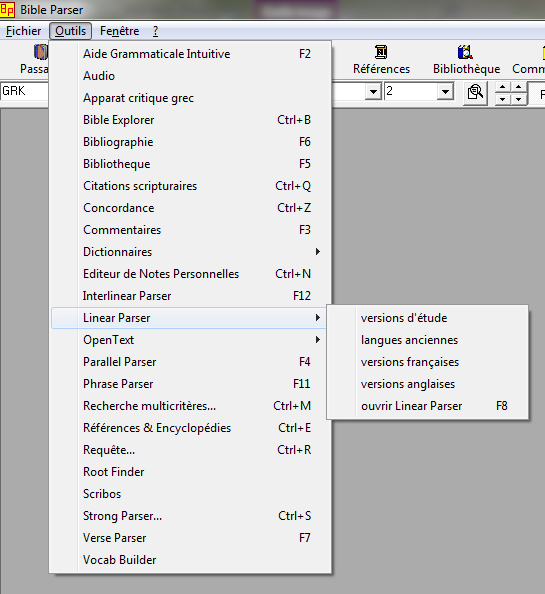
Task: Open the ? help menu
Action: (x=155, y=31)
